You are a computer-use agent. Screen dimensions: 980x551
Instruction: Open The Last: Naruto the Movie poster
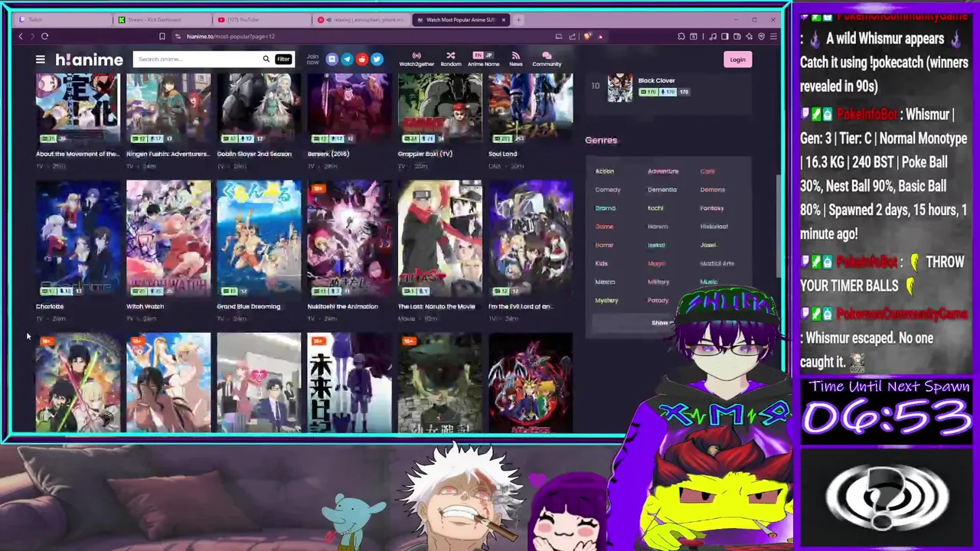point(439,238)
